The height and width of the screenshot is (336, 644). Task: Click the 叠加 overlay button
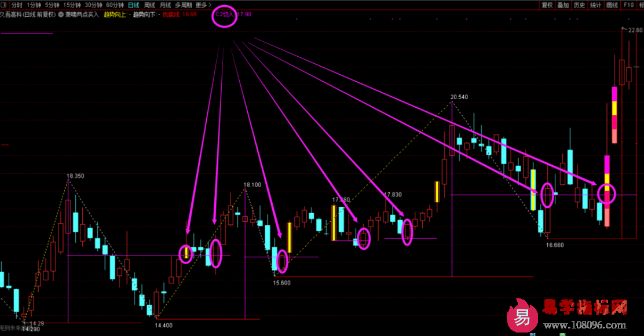pyautogui.click(x=563, y=5)
